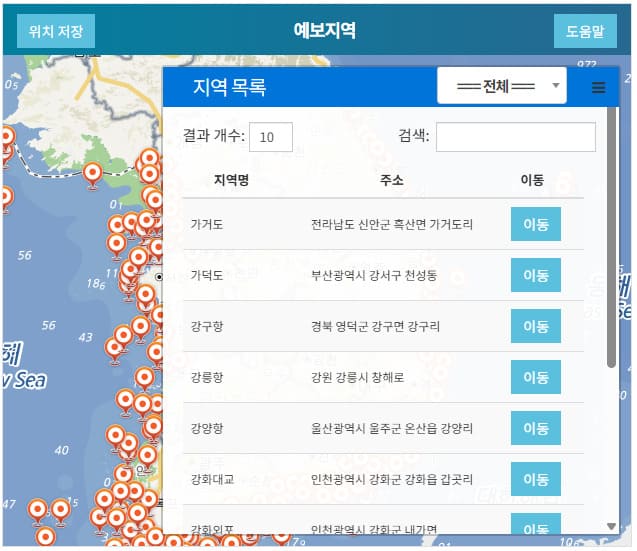Screen dimensions: 637x551
Task: Open the ==전체== region dropdown
Action: 501,86
